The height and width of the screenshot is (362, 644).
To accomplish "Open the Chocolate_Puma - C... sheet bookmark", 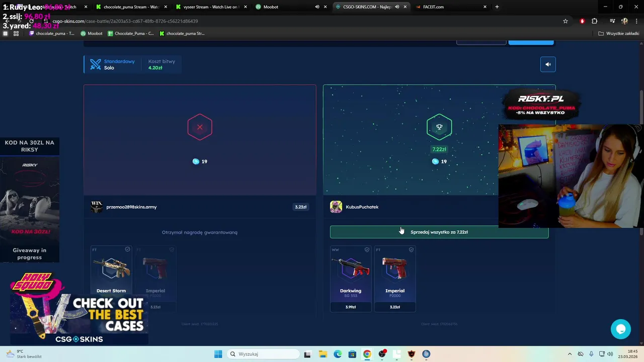I will (131, 34).
